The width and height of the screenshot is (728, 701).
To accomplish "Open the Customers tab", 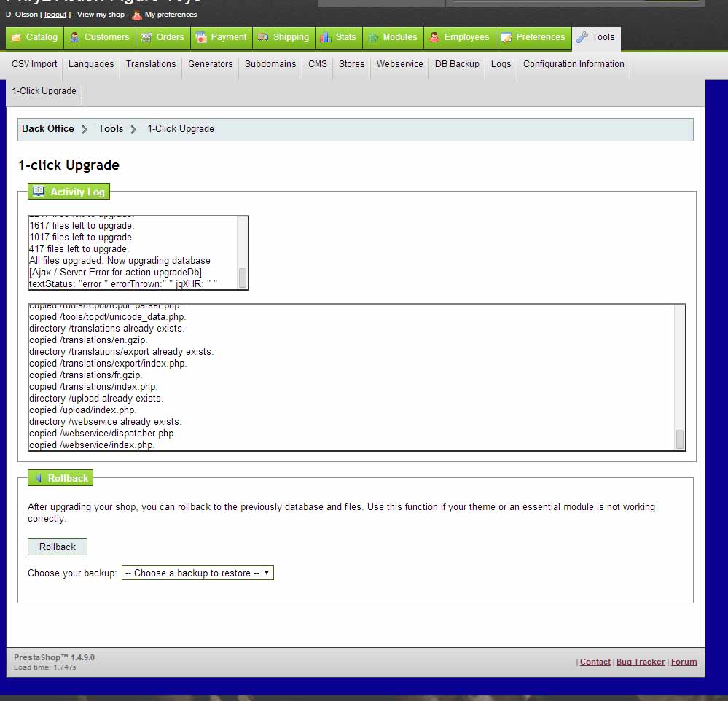I will (100, 38).
